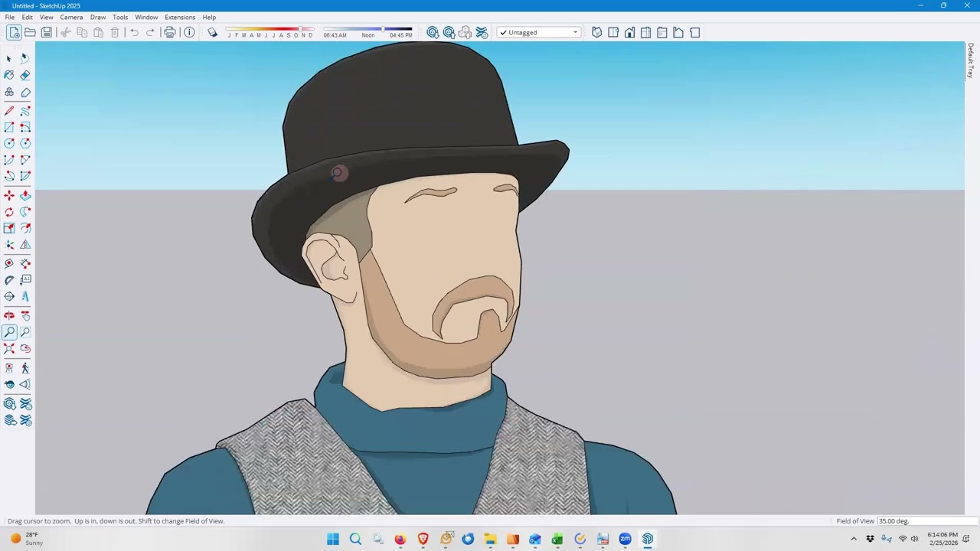Open the File menu

(10, 17)
